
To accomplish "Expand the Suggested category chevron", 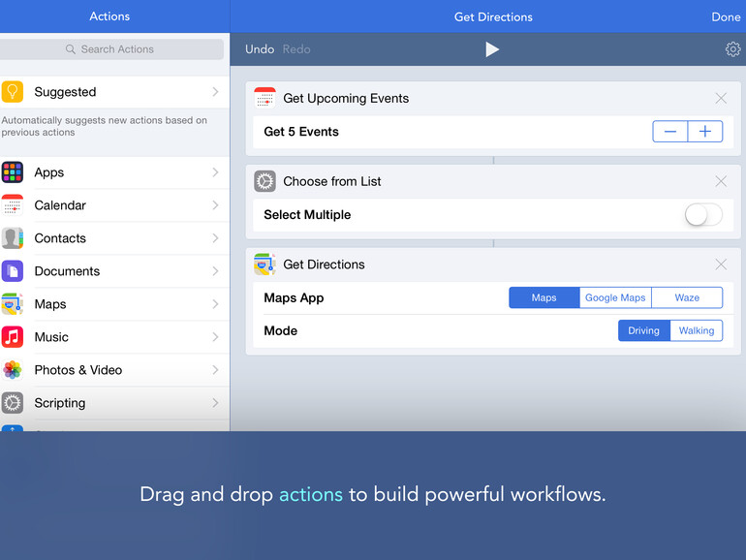I will click(215, 92).
